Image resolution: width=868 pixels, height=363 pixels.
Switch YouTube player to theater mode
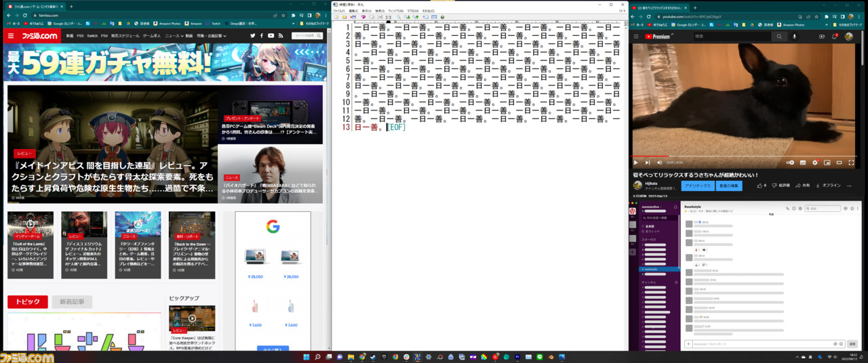[x=839, y=163]
